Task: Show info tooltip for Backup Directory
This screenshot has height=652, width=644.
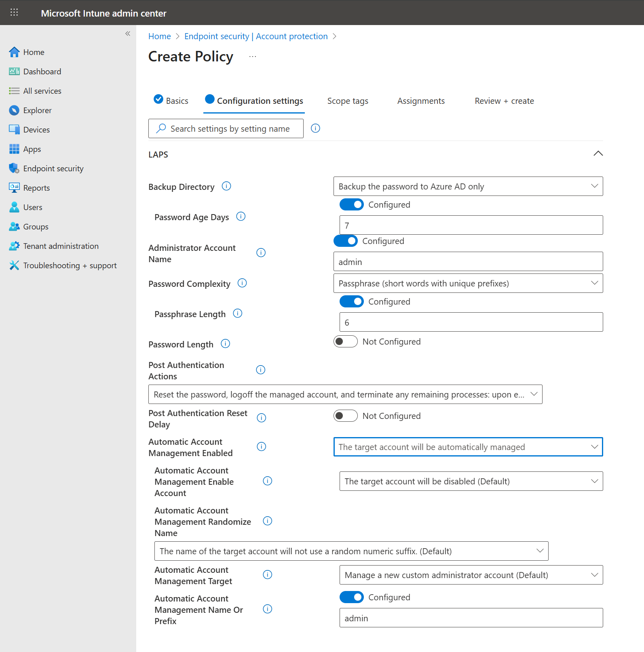Action: 226,186
